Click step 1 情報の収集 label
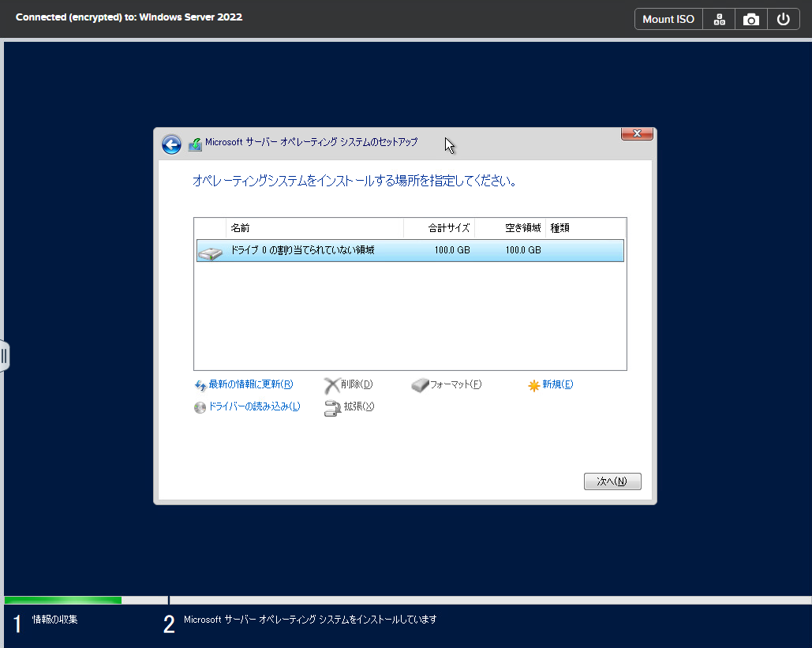Image resolution: width=812 pixels, height=648 pixels. (x=55, y=620)
